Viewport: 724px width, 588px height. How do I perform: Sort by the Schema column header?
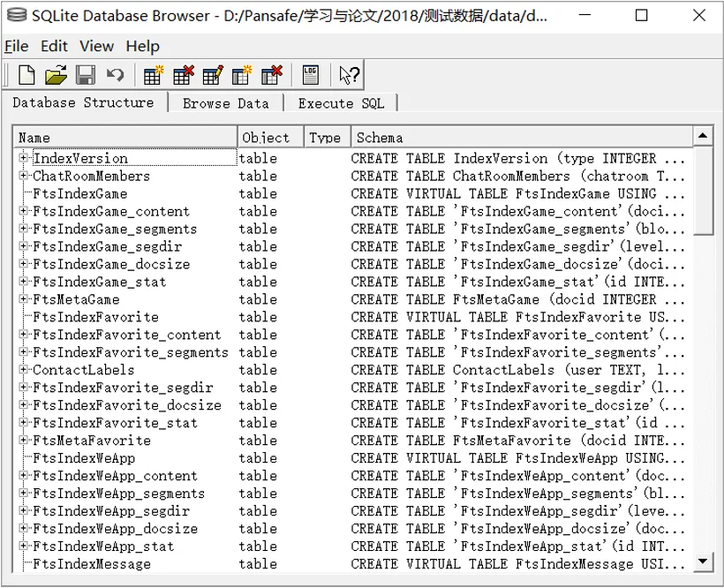[522, 138]
